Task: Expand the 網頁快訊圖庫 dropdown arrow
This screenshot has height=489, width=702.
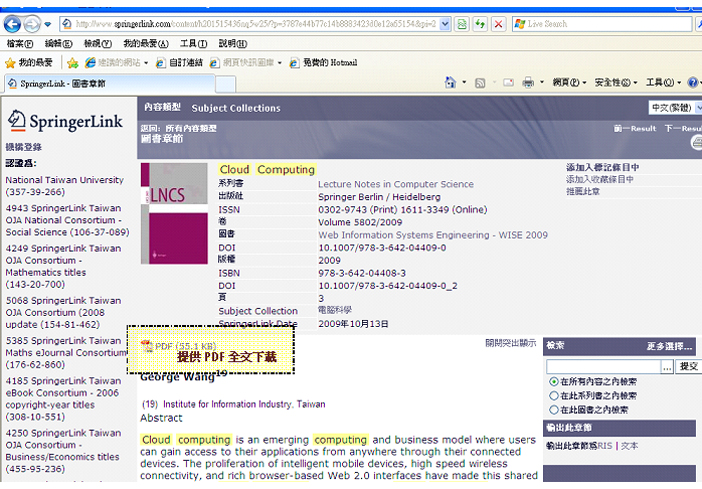Action: (279, 63)
